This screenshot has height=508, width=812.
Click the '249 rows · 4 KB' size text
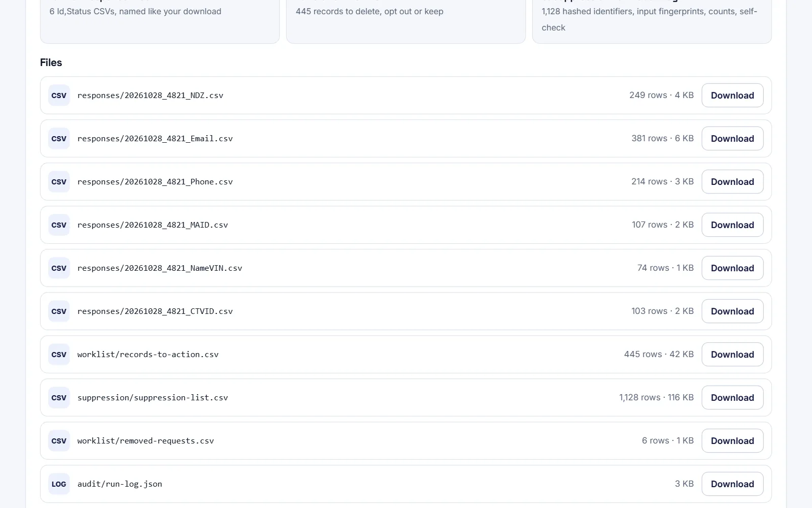(x=661, y=95)
